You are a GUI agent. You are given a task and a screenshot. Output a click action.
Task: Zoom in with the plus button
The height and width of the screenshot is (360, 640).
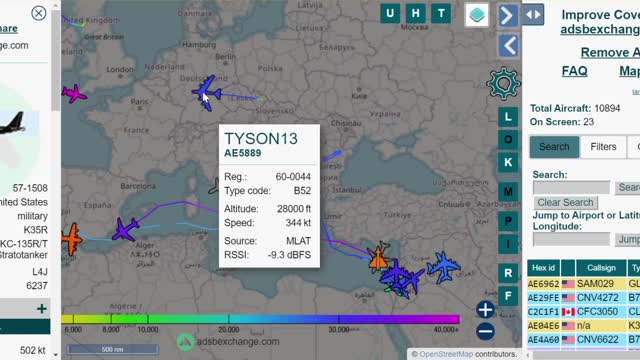485,309
